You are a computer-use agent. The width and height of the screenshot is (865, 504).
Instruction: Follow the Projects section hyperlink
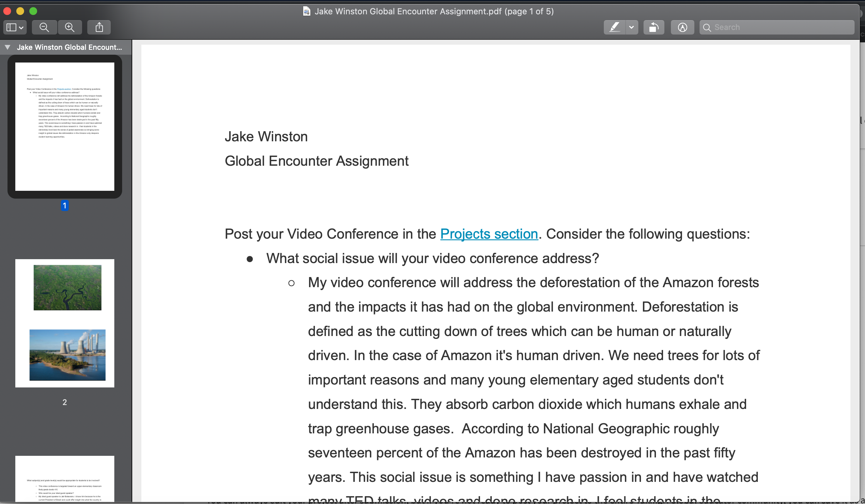pyautogui.click(x=489, y=234)
